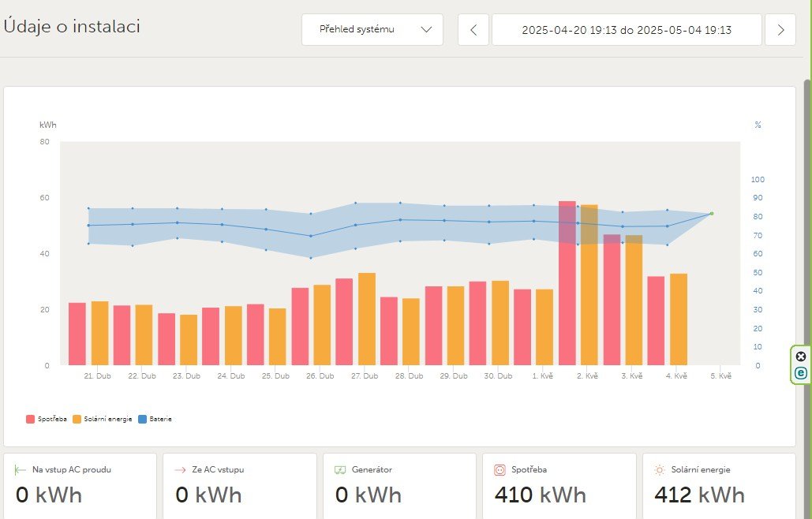
Task: Click the green battery point at 5. Kvě
Action: tap(711, 213)
